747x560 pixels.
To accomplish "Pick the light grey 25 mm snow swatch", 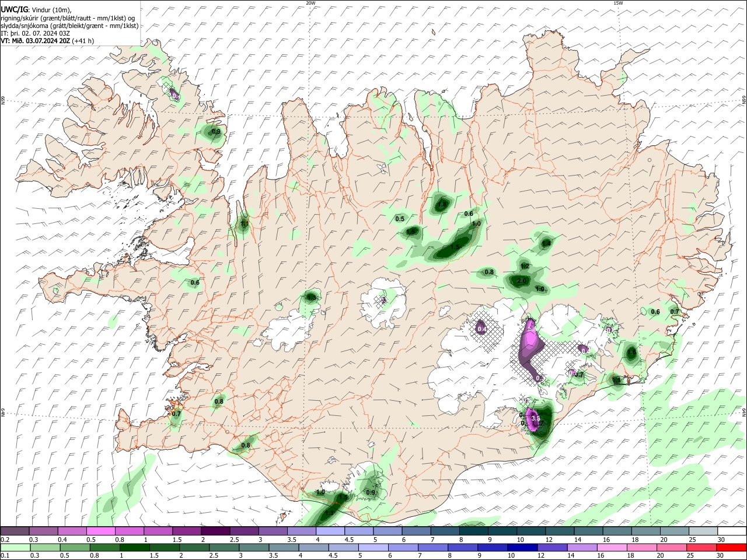I will click(703, 531).
